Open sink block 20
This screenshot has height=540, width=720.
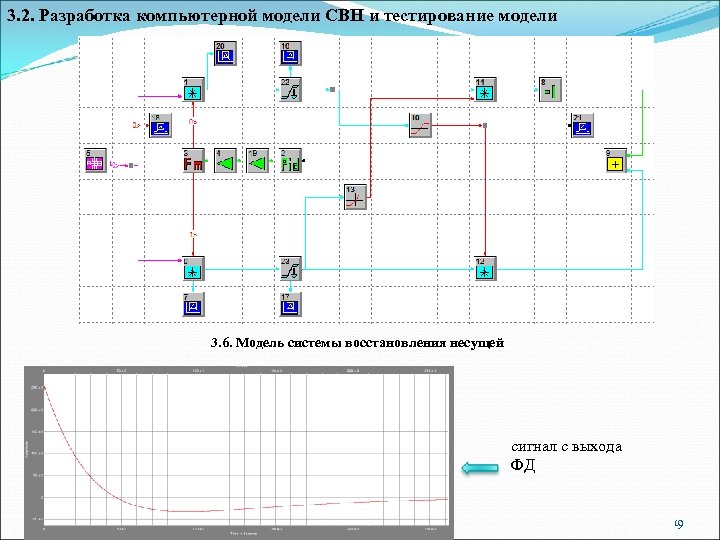pos(225,53)
